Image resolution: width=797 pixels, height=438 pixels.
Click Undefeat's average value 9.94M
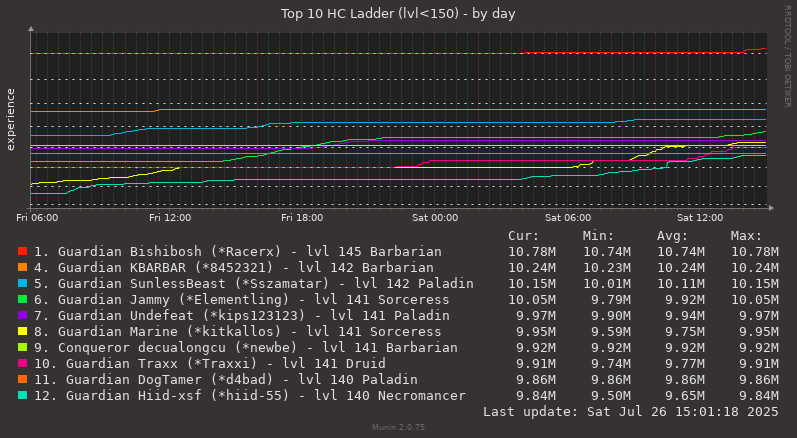pos(685,316)
